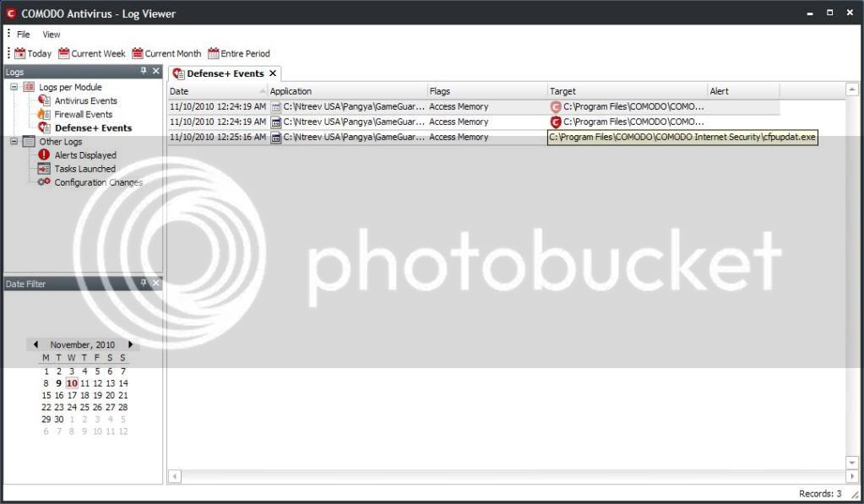Viewport: 864px width, 504px height.
Task: Show logs for Entire Period
Action: [x=238, y=53]
